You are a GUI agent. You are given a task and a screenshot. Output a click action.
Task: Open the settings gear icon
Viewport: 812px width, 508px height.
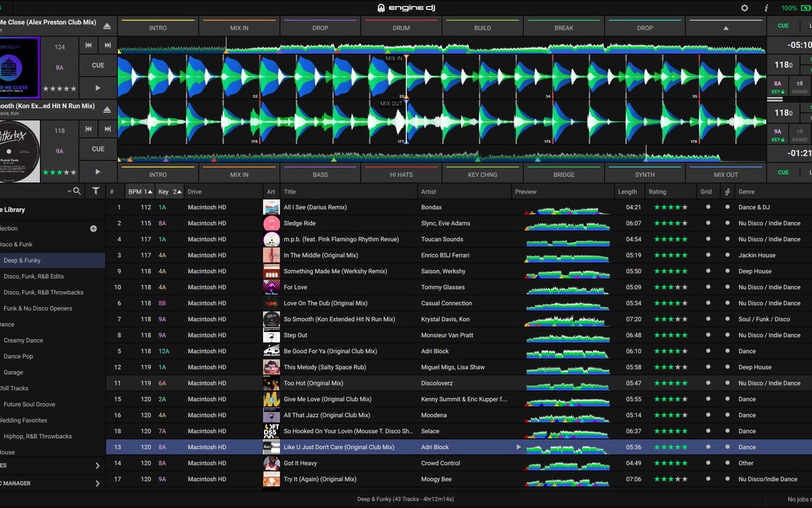745,8
